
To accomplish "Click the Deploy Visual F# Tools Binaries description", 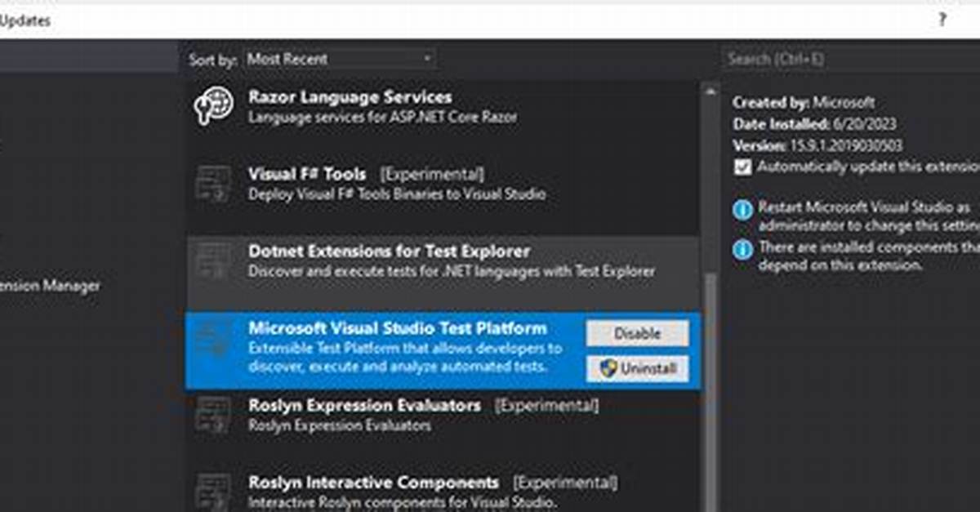I will 397,194.
